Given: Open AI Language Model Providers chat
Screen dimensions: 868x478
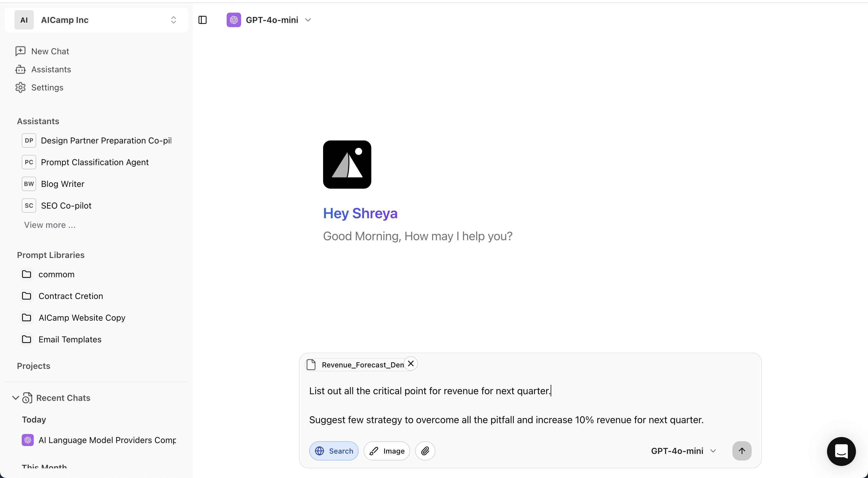Looking at the screenshot, I should pos(107,440).
